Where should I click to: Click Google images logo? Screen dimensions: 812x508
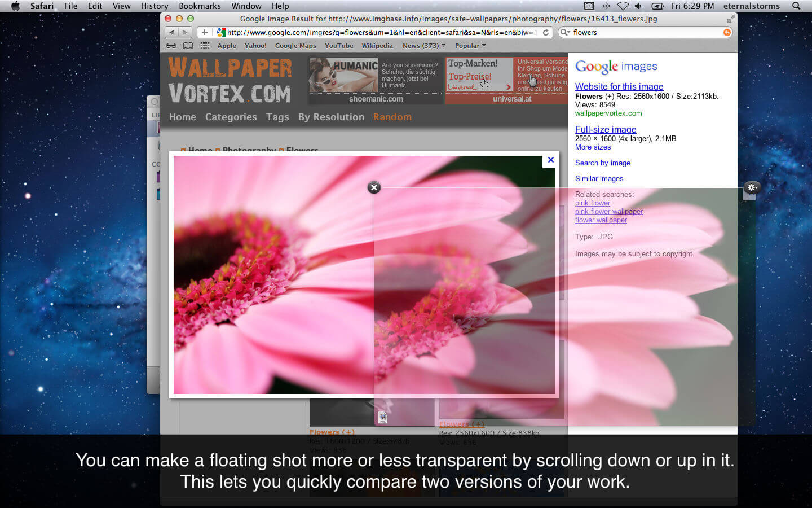coord(616,67)
